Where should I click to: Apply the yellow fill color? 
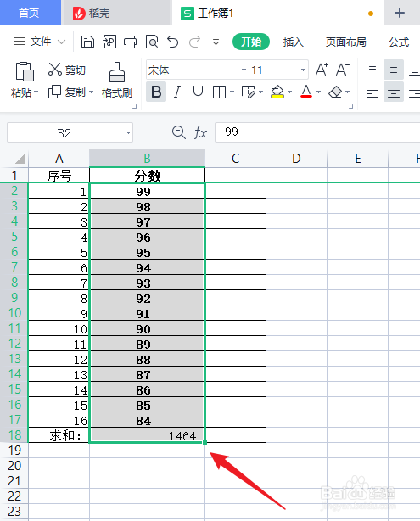(x=277, y=92)
